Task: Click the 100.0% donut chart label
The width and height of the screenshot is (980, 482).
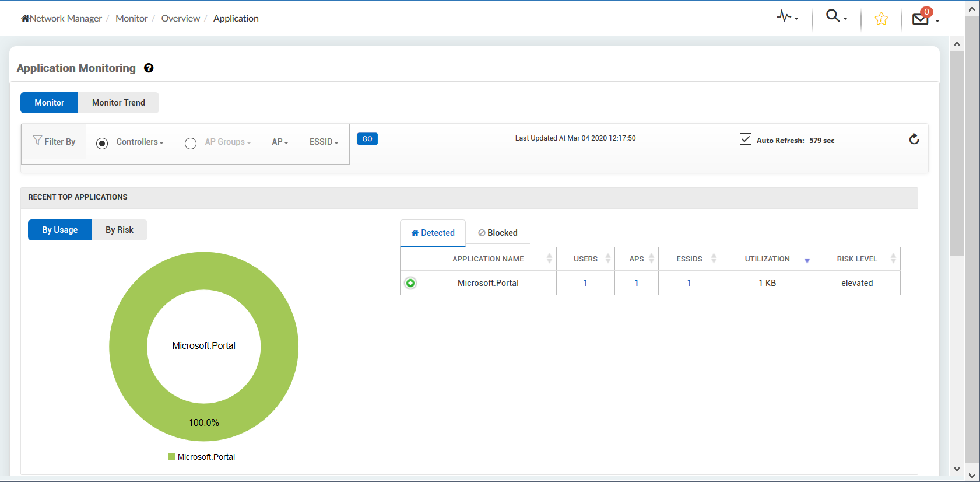Action: click(204, 422)
